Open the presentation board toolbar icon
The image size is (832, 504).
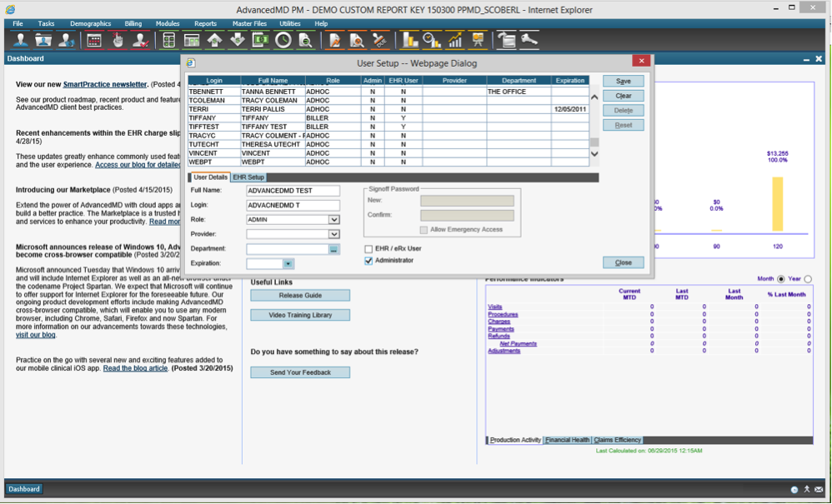478,40
